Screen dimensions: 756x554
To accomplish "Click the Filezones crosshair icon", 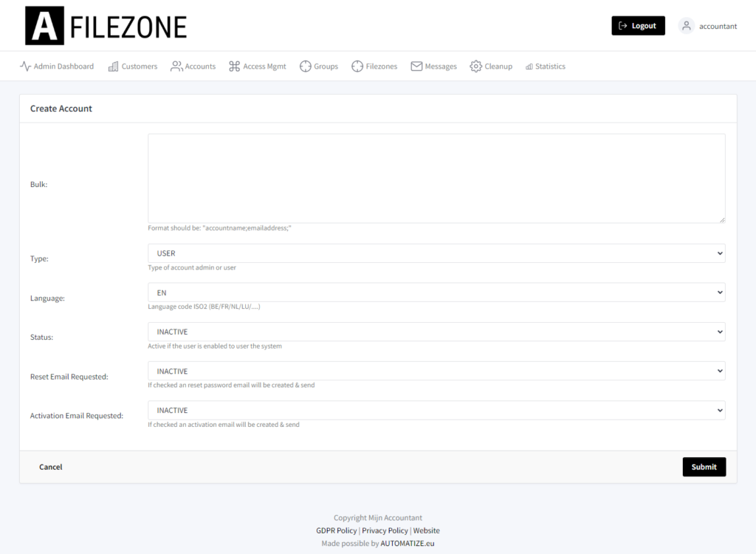I will coord(357,66).
